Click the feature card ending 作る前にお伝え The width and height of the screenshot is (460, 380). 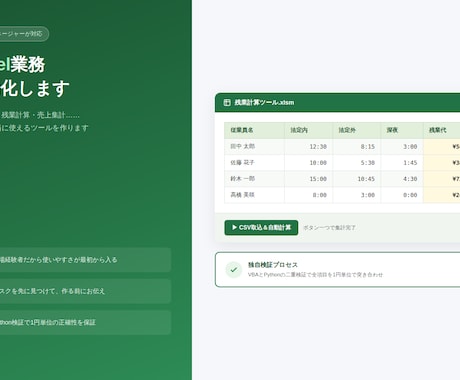(85, 291)
